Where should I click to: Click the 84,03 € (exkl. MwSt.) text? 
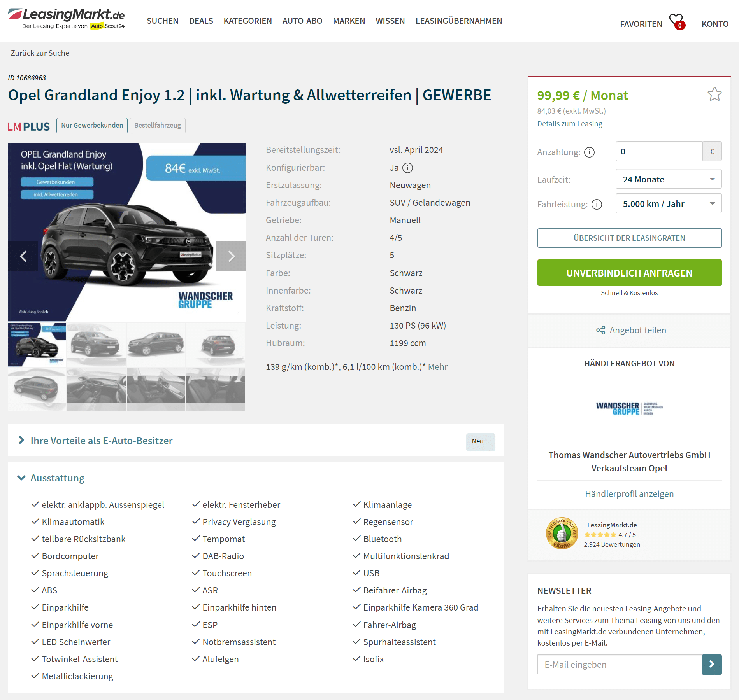tap(571, 111)
